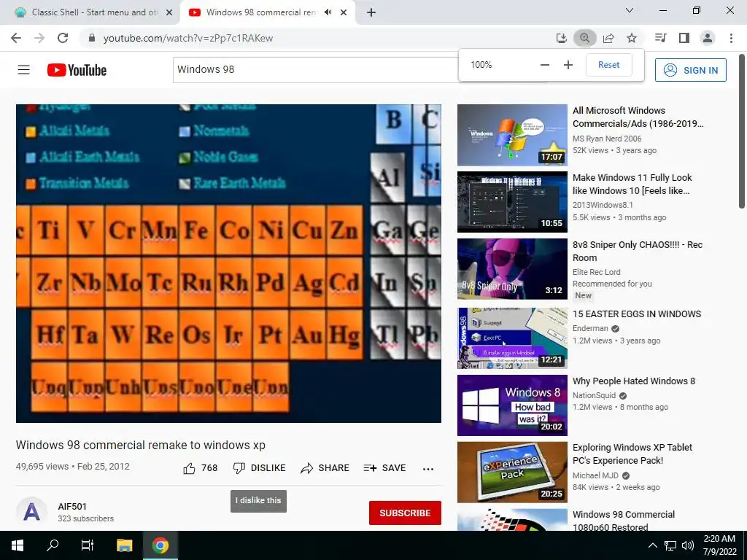Open the media control icon in toolbar
This screenshot has height=560, width=747.
point(661,38)
